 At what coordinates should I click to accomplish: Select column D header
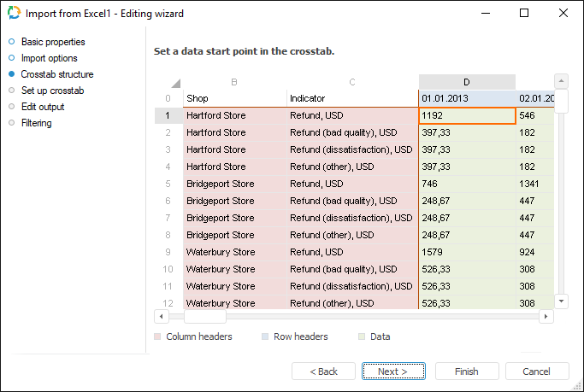tap(467, 82)
